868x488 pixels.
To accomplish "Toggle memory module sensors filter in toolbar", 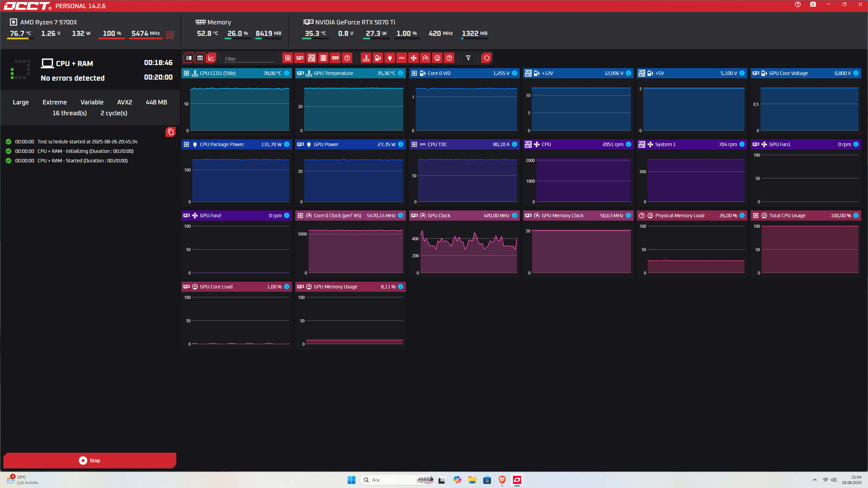I will point(335,58).
